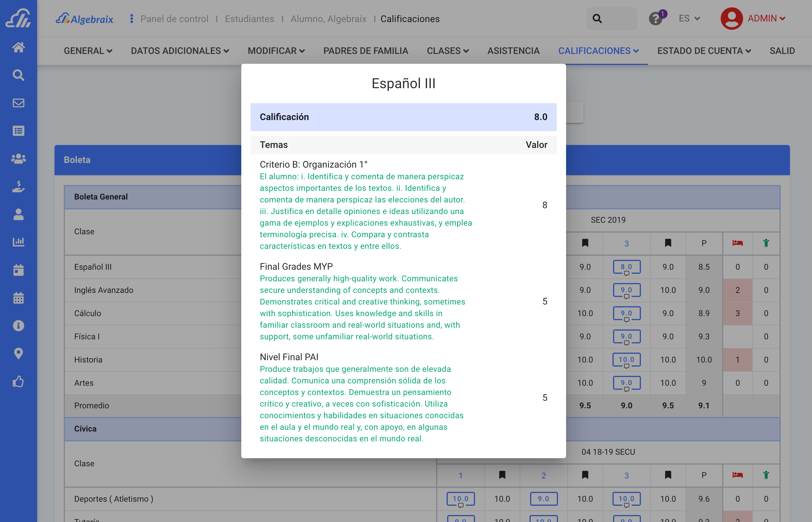812x522 pixels.
Task: Click the users group icon in sidebar
Action: pos(18,159)
